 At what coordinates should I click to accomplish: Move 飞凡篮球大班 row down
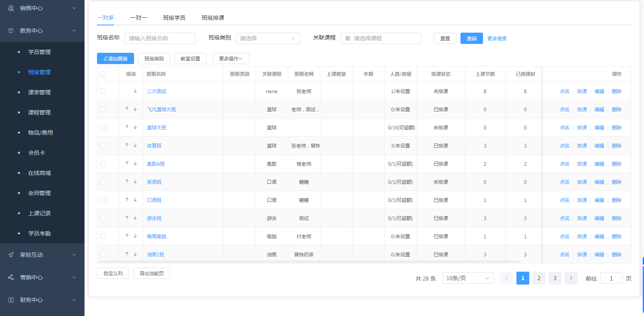click(x=135, y=109)
